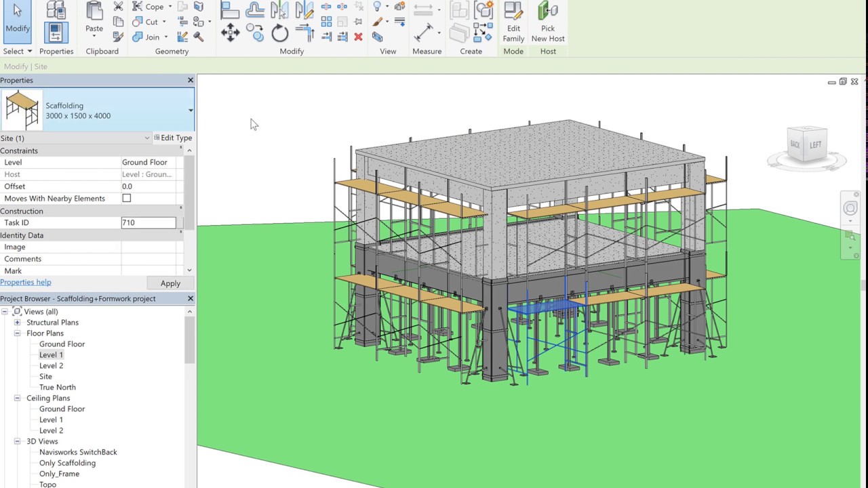Close the Project Browser panel
Image resolution: width=868 pixels, height=488 pixels.
[191, 299]
